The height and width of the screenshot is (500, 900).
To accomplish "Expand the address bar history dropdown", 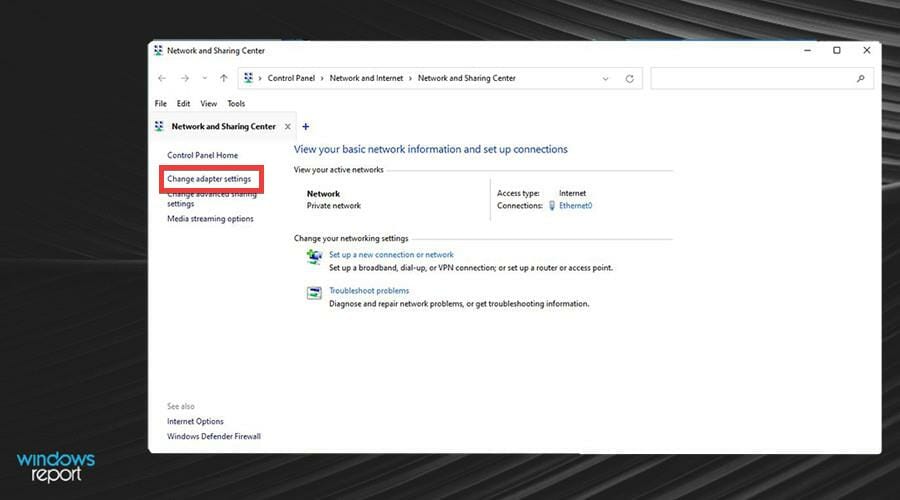I will pos(606,79).
